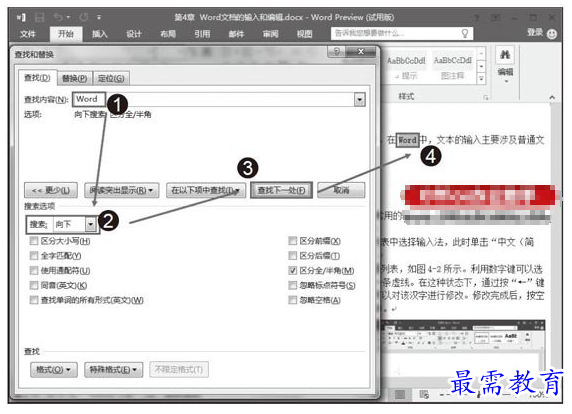Enable the 忽略标点符号(S) checkbox

[x=293, y=285]
